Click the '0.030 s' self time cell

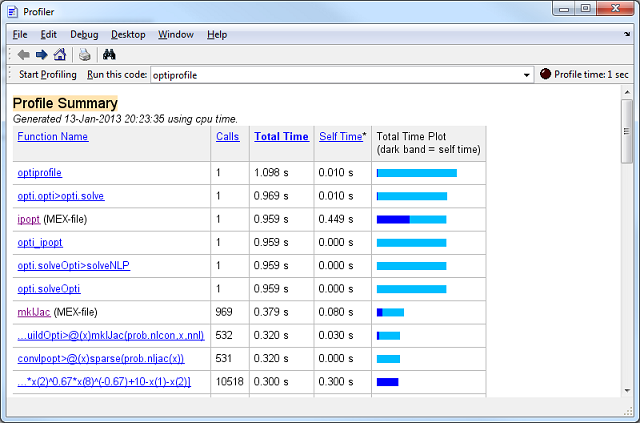(336, 336)
